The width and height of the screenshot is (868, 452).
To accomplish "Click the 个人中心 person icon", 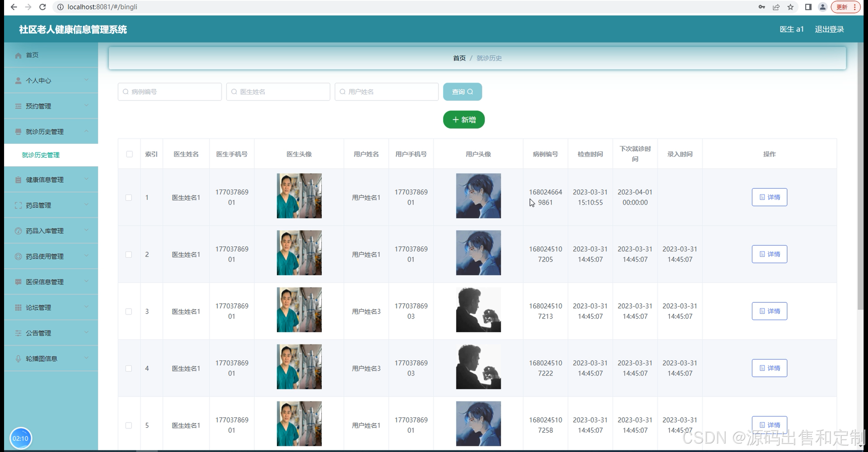I will click(x=18, y=81).
